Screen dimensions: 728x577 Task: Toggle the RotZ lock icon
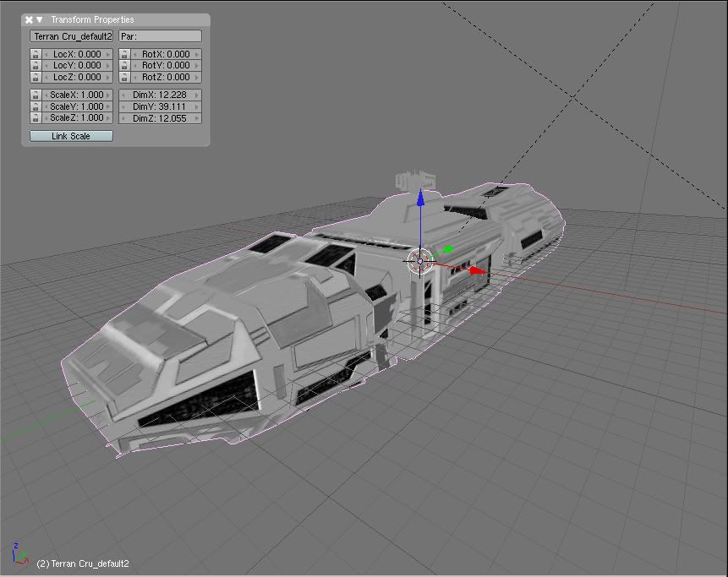pyautogui.click(x=124, y=77)
